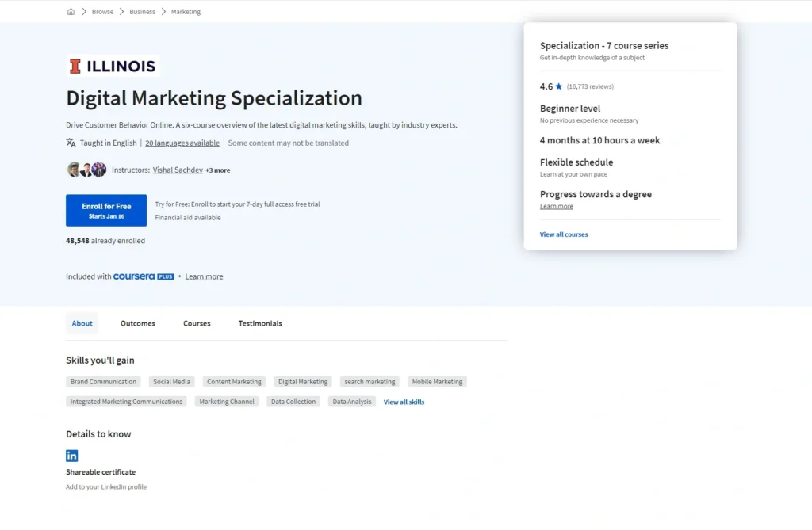Click Flexible schedule text
Viewport: 812px width, 530px height.
point(576,162)
